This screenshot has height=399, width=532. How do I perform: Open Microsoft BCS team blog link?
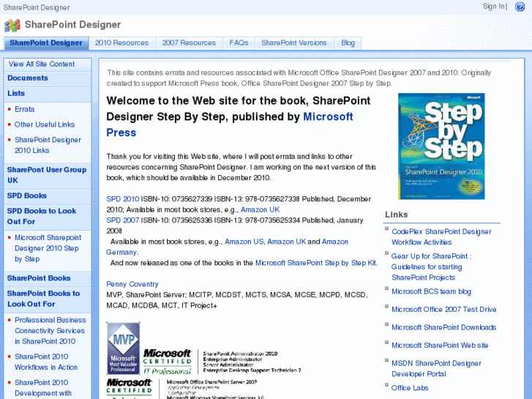(x=431, y=291)
